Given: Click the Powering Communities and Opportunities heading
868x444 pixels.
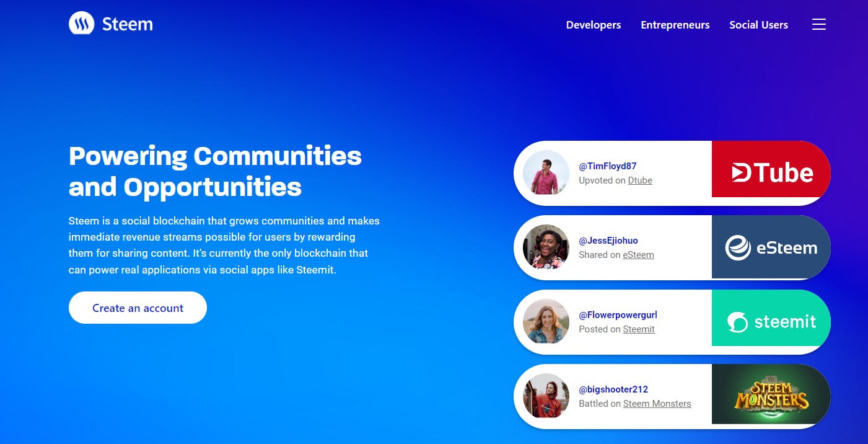Looking at the screenshot, I should click(215, 171).
